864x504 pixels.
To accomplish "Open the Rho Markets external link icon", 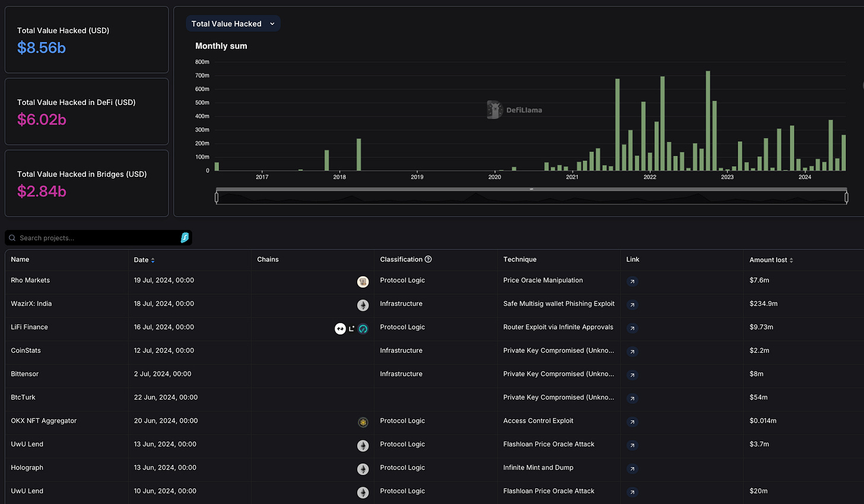I will (x=633, y=282).
